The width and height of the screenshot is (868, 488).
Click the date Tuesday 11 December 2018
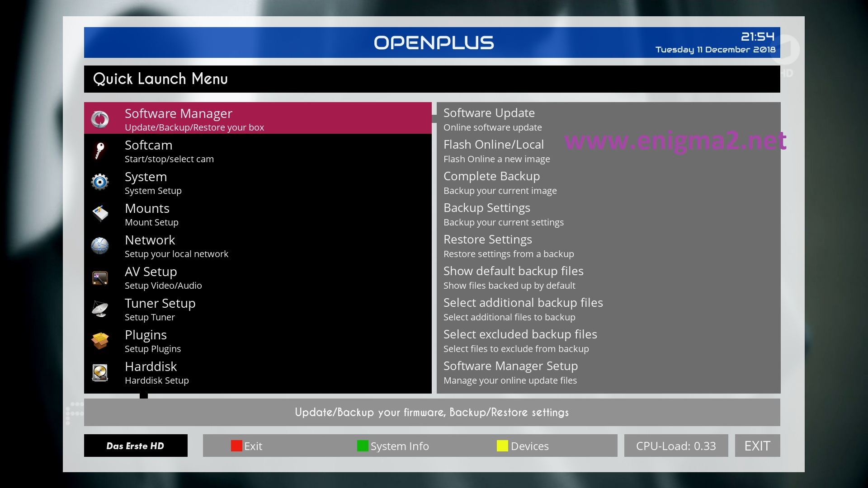click(x=715, y=49)
